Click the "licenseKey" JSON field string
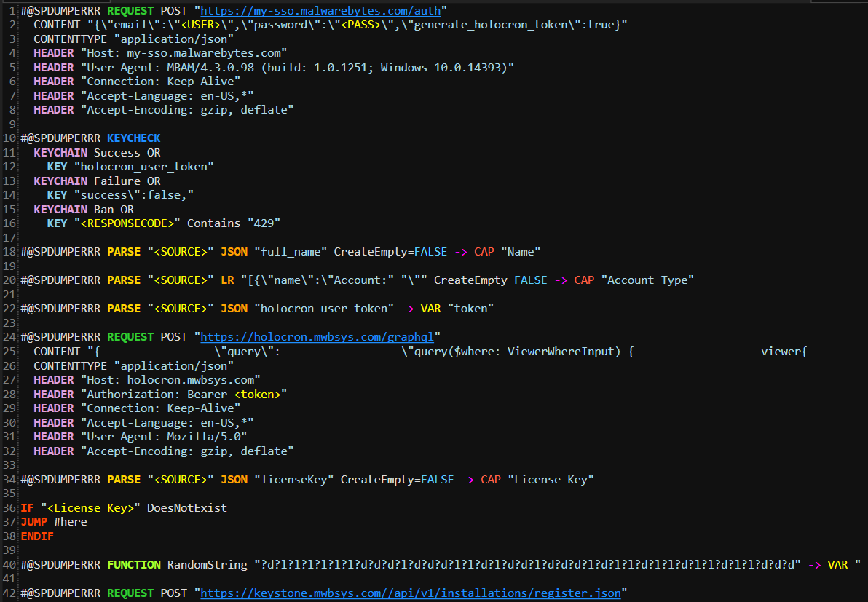Image resolution: width=868 pixels, height=602 pixels. [x=294, y=480]
